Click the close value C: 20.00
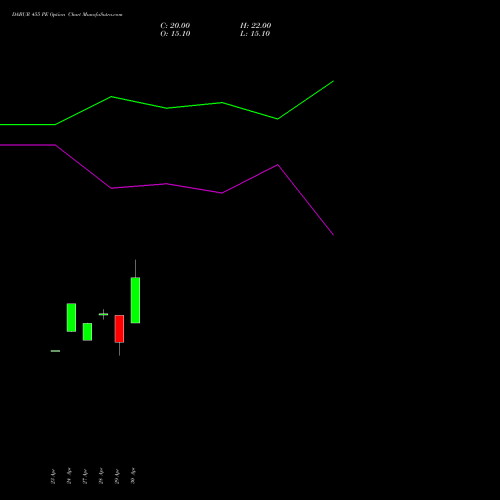500x500 pixels. pyautogui.click(x=175, y=26)
